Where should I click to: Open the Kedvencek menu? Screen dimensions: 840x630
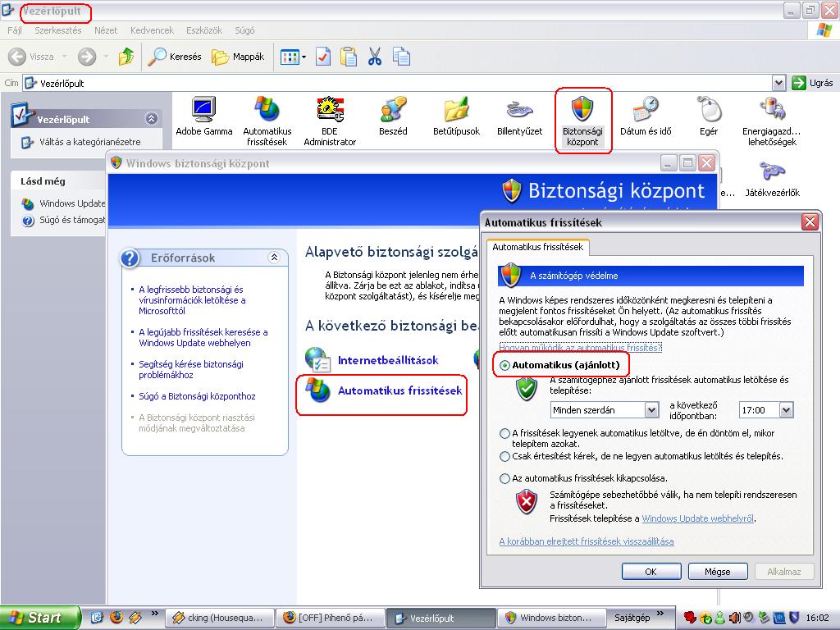point(152,30)
